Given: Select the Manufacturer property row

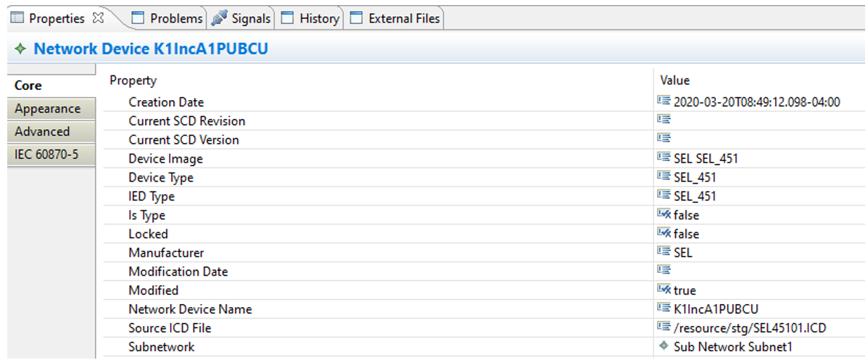Looking at the screenshot, I should [x=166, y=253].
